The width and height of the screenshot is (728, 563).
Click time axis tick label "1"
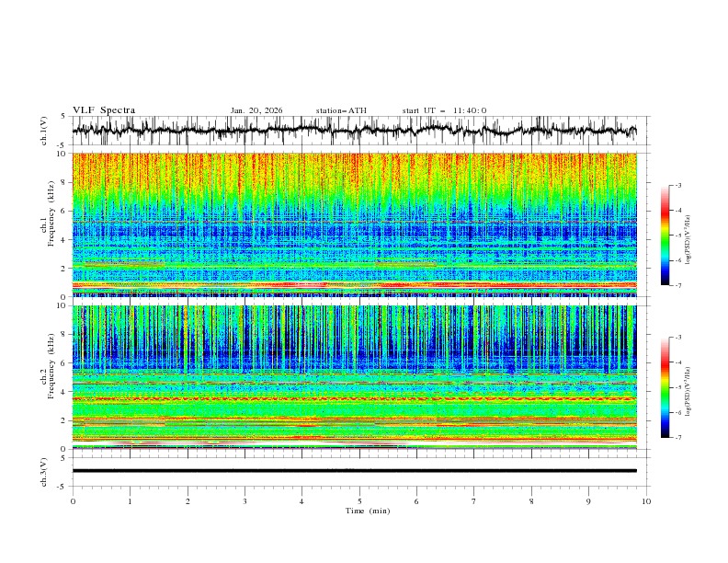pyautogui.click(x=130, y=501)
